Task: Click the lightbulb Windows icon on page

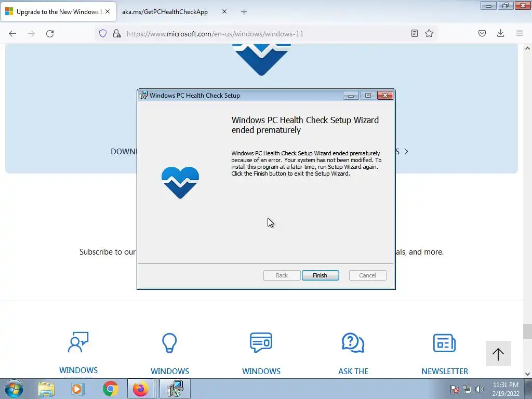Action: coord(169,343)
